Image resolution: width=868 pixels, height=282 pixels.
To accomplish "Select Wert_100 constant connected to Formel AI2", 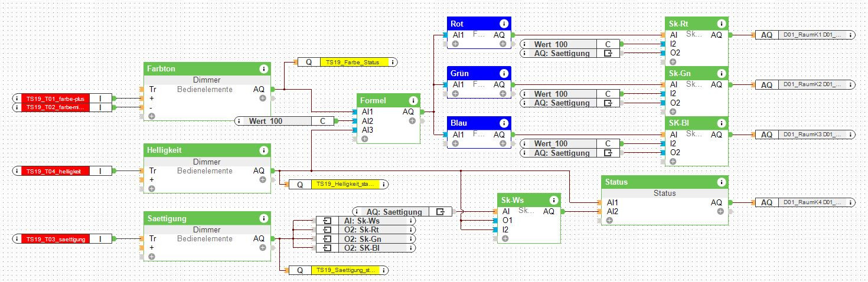I will (x=285, y=121).
